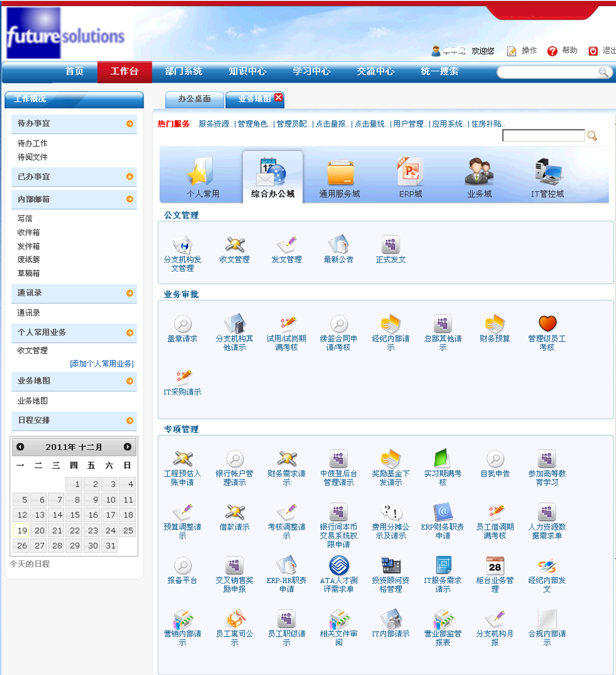Click the top navigation search field
The width and height of the screenshot is (616, 675).
pos(548,72)
